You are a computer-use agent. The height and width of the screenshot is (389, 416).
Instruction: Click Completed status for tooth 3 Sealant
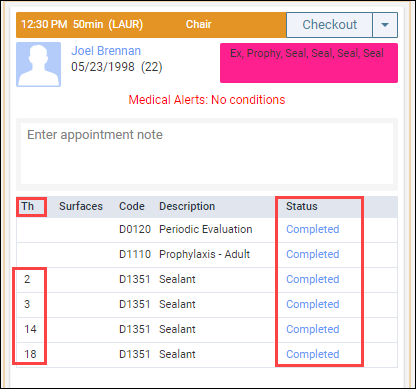tap(313, 304)
